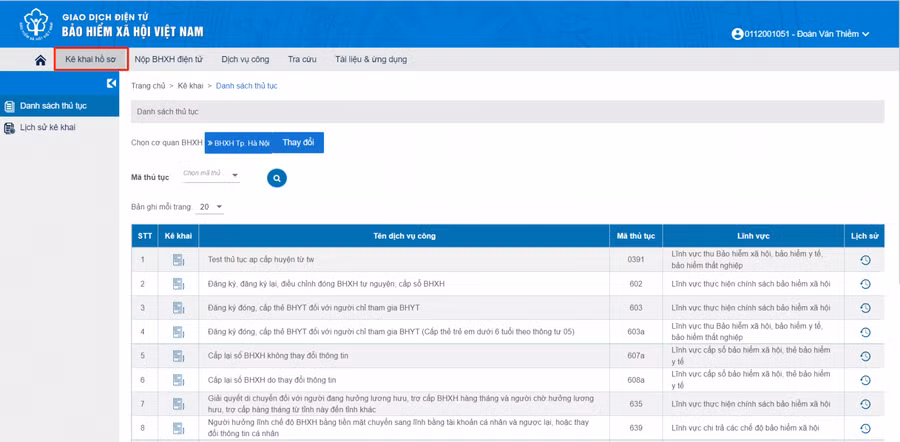Go to 'Tra cứu' menu
This screenshot has width=900, height=442.
click(301, 60)
